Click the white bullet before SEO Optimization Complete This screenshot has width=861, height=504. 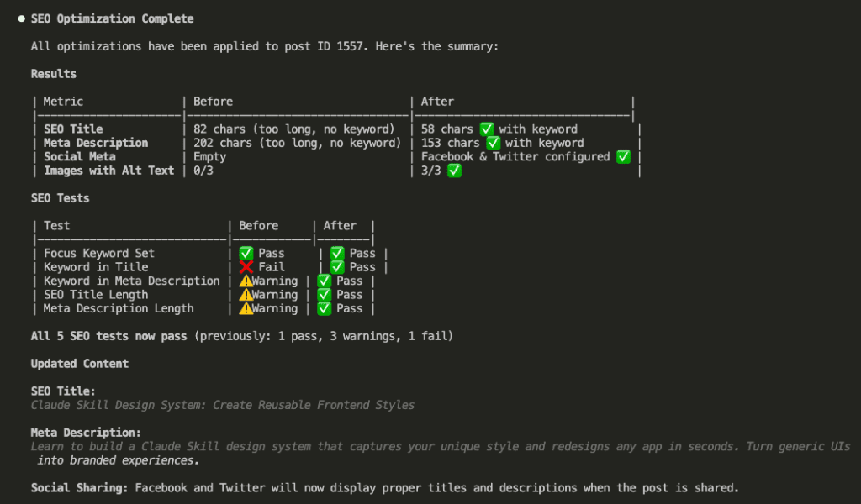tap(21, 18)
